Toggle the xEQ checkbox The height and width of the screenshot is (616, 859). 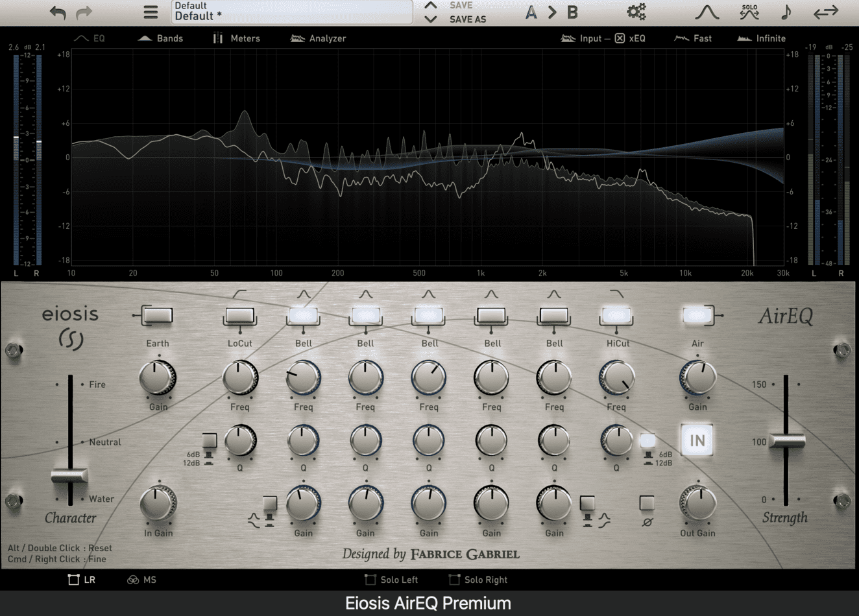click(x=620, y=38)
